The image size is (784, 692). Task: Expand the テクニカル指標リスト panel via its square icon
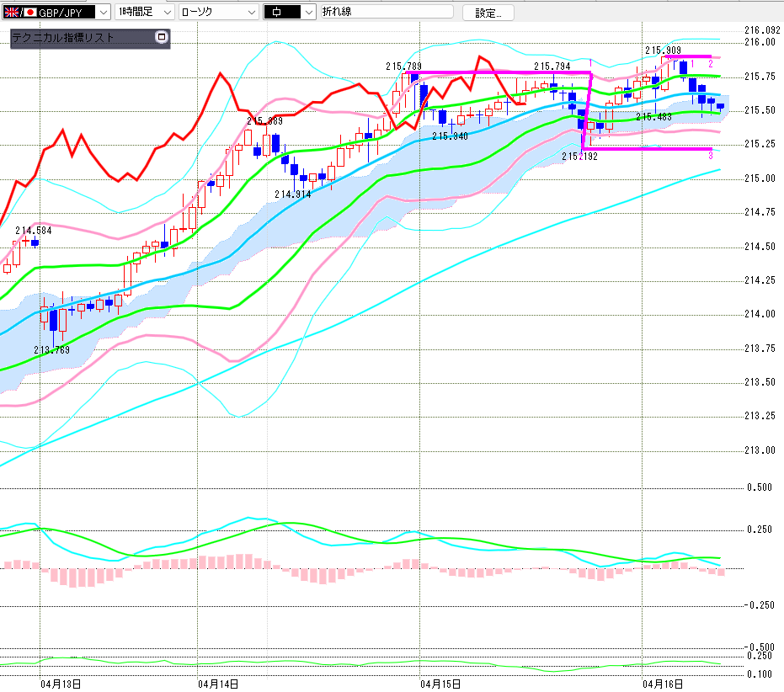click(162, 38)
